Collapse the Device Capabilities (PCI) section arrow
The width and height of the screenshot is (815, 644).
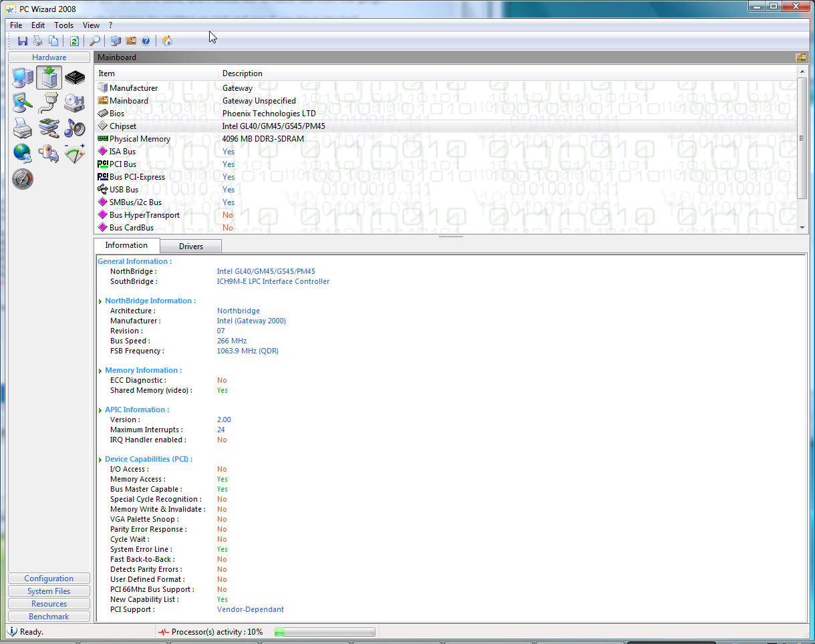[x=100, y=460]
